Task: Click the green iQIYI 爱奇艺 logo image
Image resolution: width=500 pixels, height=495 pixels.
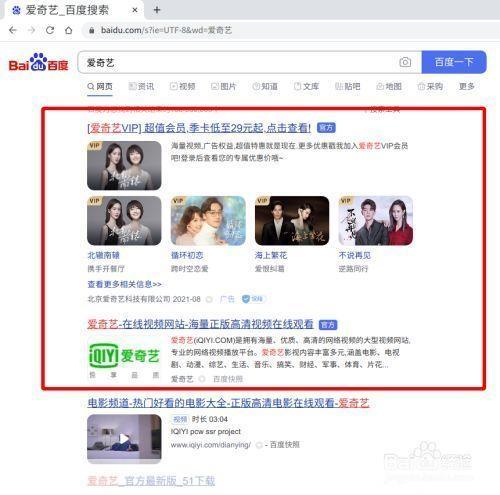Action: [x=124, y=357]
